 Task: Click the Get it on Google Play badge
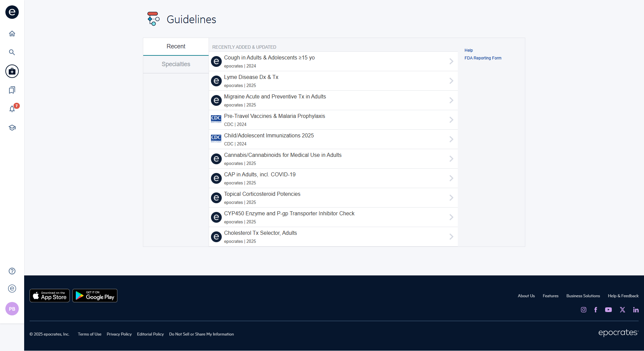tap(95, 296)
